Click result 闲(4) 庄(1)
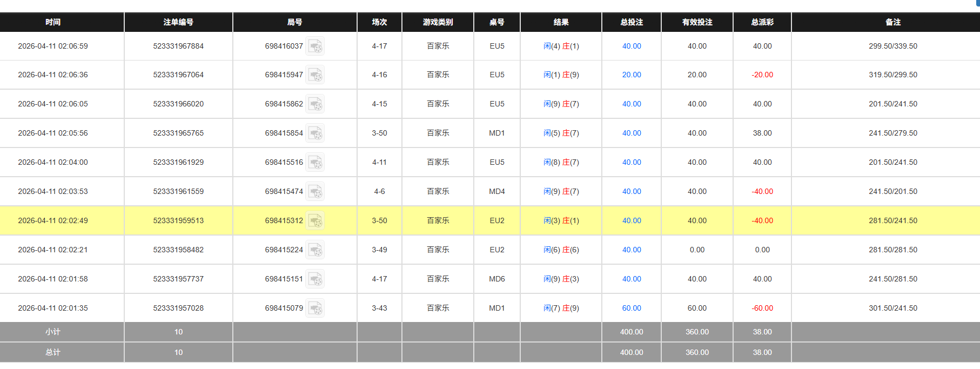 click(561, 46)
